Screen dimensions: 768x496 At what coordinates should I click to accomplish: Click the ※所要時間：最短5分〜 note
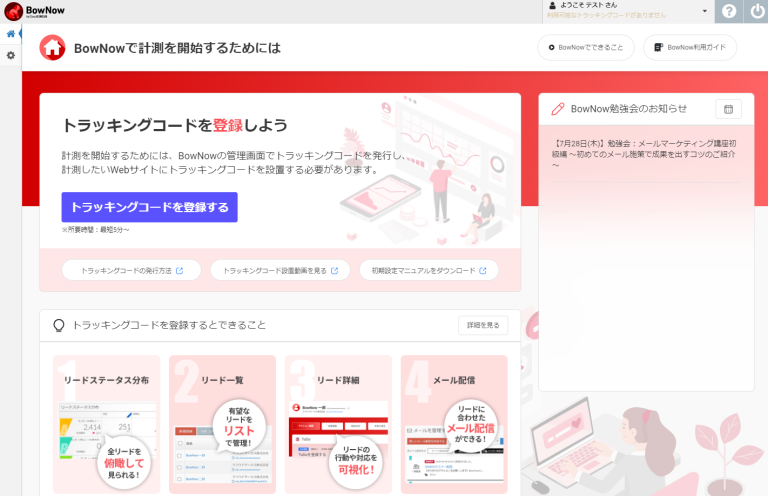[96, 230]
